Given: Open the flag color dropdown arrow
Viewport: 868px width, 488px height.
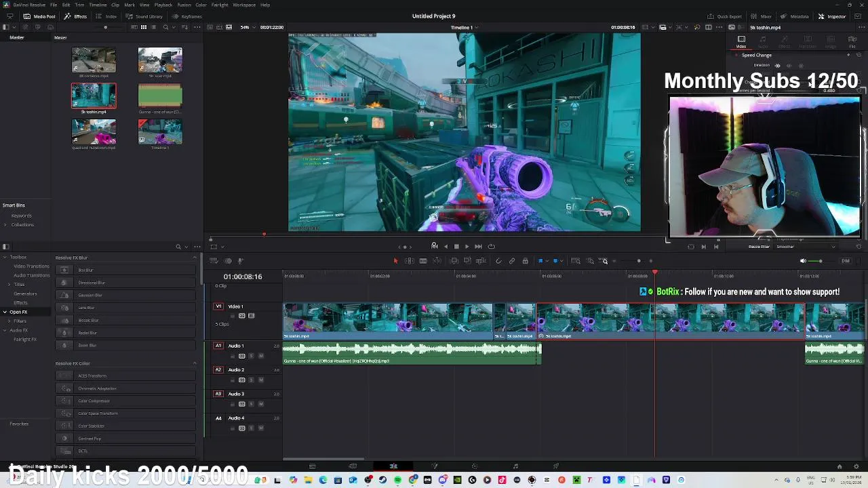Looking at the screenshot, I should (547, 261).
